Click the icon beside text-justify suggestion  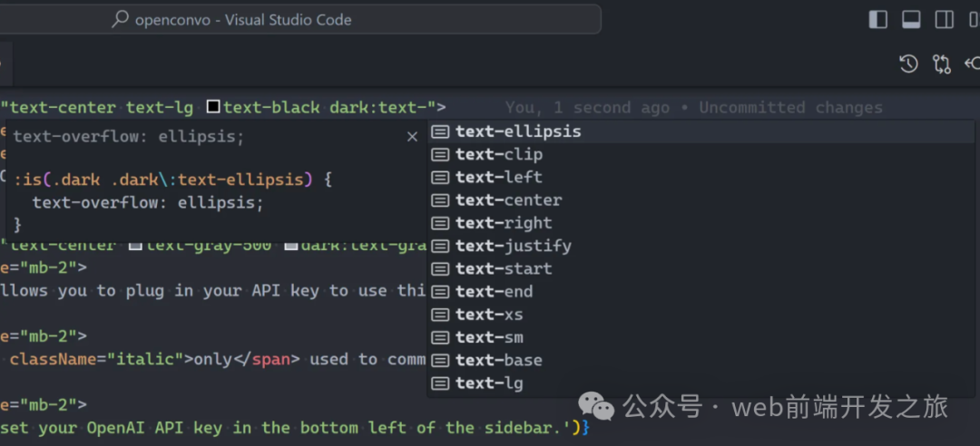[440, 246]
